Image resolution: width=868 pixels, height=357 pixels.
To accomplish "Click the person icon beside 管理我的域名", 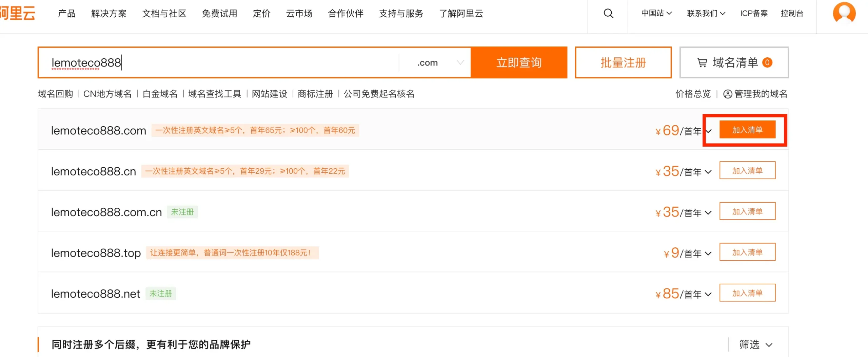I will [x=727, y=94].
